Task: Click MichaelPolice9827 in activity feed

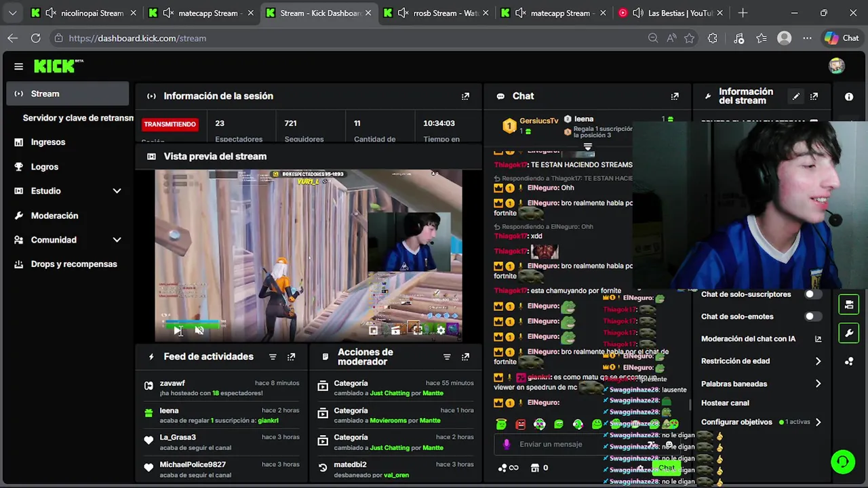Action: pyautogui.click(x=193, y=464)
